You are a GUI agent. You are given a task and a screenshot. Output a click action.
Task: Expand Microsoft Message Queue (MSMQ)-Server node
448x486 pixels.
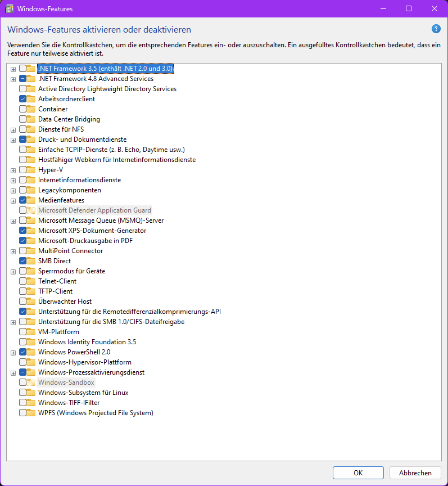13,221
